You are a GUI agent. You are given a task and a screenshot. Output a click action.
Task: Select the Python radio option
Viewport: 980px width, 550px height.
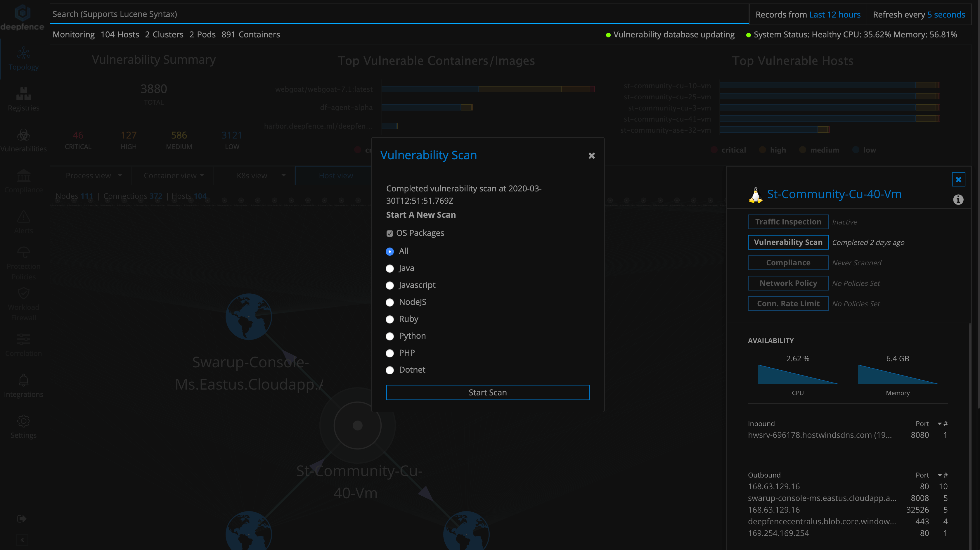click(389, 336)
